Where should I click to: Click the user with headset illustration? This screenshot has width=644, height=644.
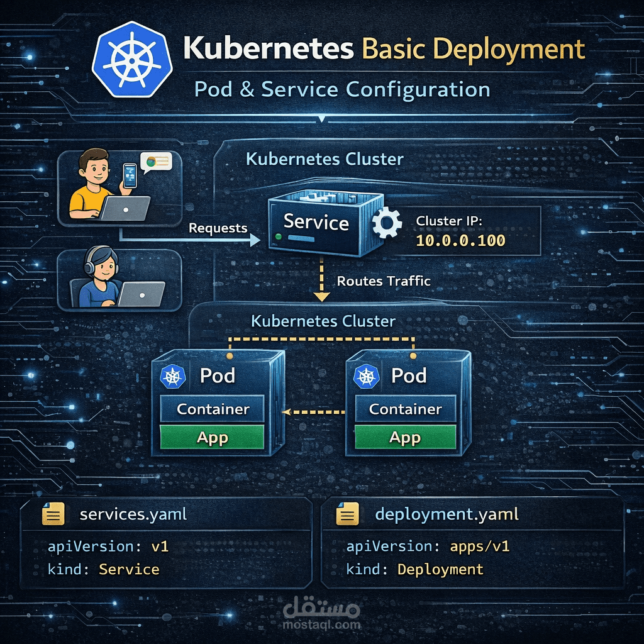(x=119, y=280)
